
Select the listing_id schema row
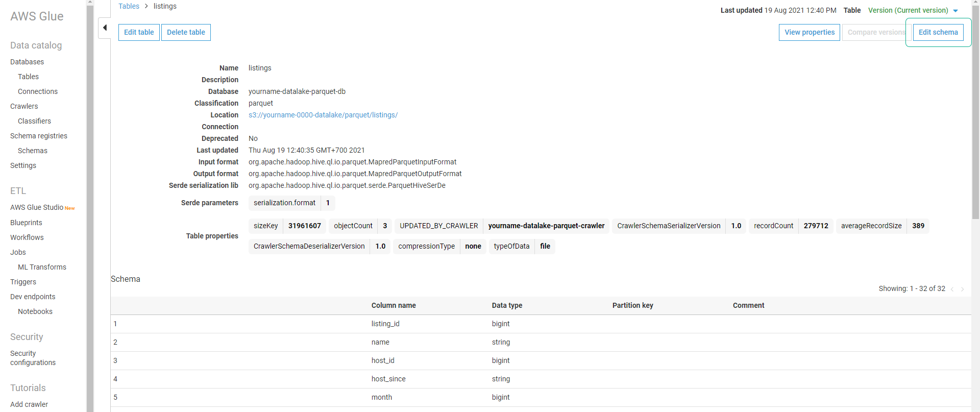(x=541, y=324)
